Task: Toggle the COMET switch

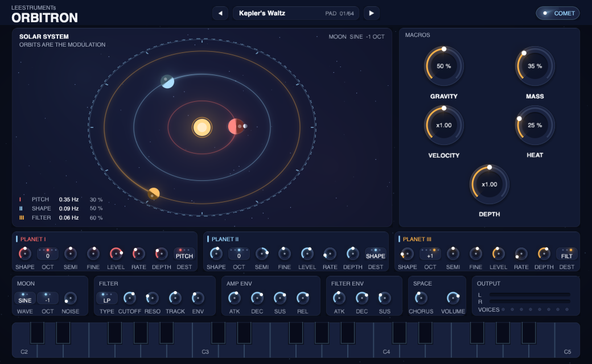Action: (558, 13)
